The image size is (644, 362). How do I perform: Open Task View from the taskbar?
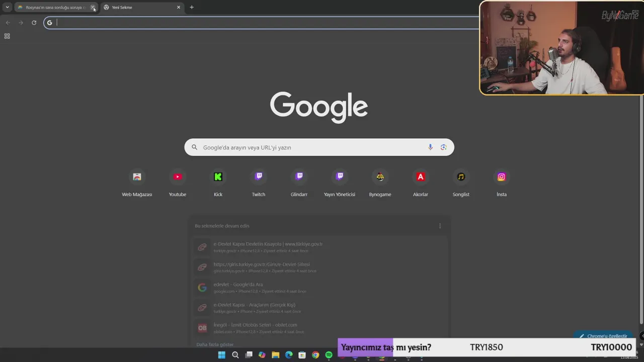pyautogui.click(x=249, y=355)
